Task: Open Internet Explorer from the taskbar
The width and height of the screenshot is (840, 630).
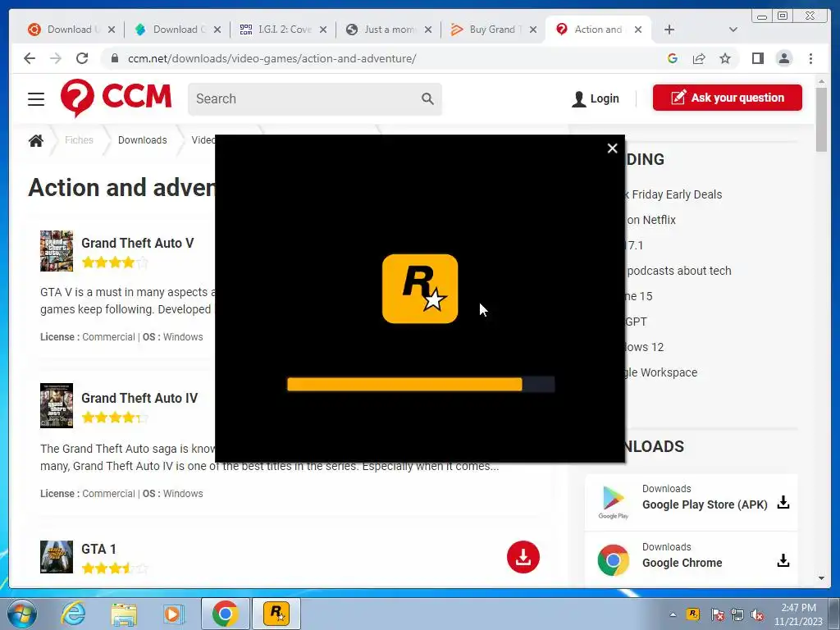Action: click(x=72, y=614)
